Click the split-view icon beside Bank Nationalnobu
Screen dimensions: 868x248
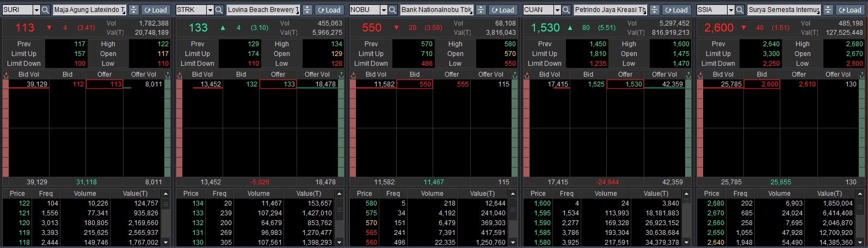click(481, 10)
